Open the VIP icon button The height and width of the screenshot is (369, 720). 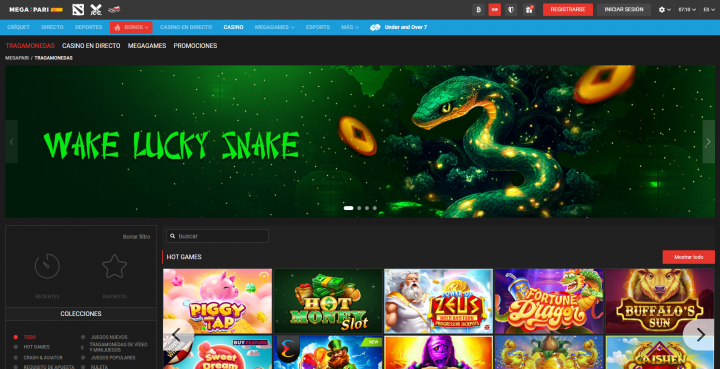point(495,10)
